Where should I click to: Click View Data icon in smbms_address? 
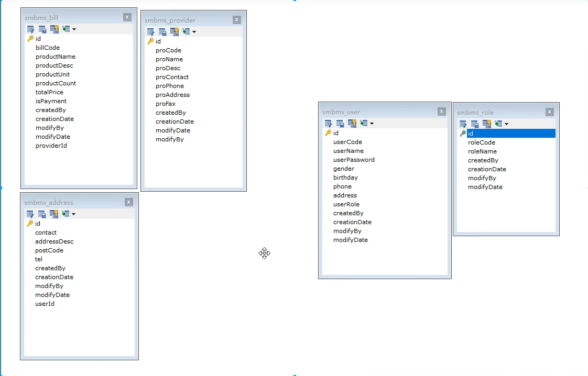(x=66, y=214)
